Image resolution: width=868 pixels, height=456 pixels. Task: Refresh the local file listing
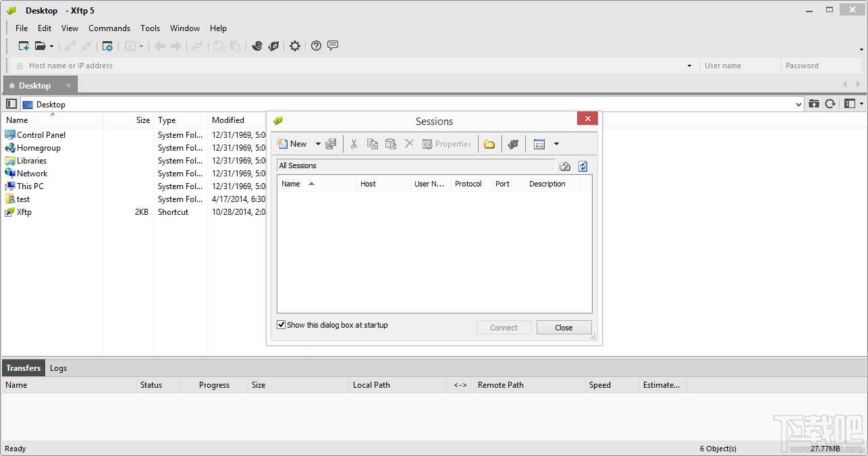(x=830, y=103)
